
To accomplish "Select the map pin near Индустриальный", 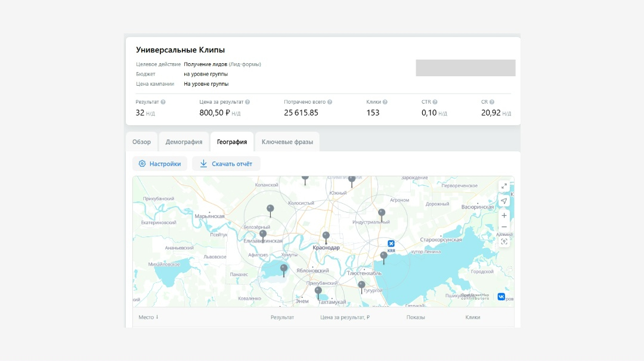I will 382,213.
